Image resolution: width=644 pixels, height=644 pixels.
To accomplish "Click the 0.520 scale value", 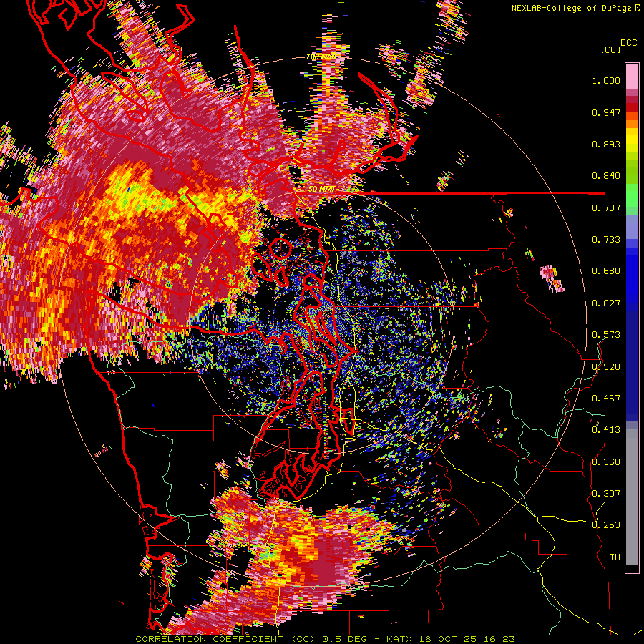I will click(606, 367).
